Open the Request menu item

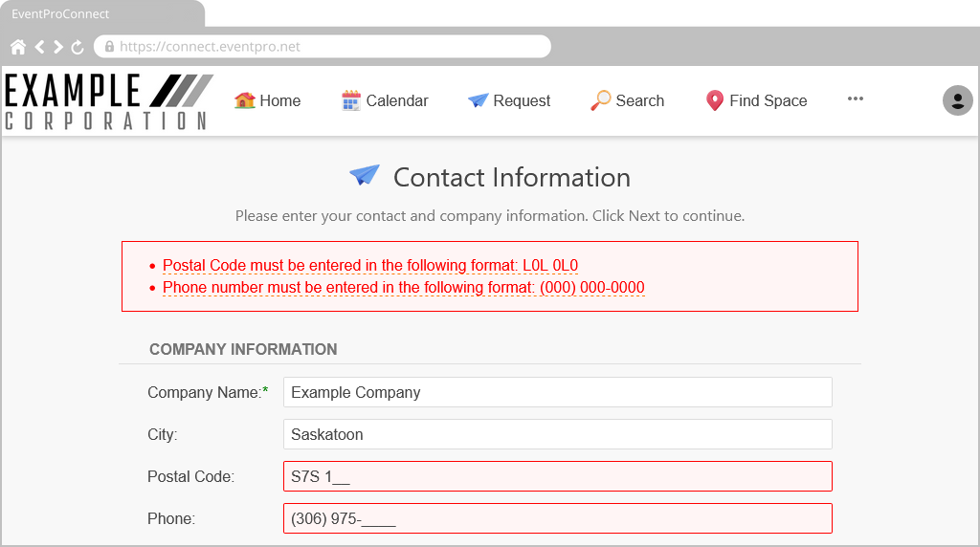click(x=509, y=100)
